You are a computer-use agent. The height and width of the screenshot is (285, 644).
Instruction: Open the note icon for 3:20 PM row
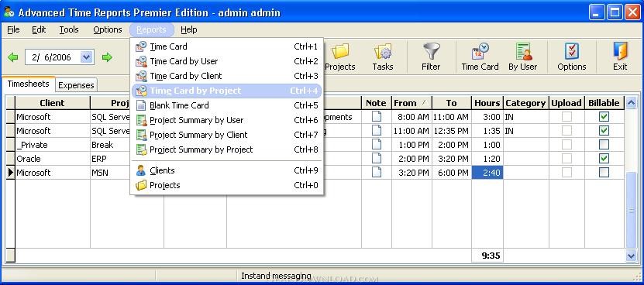[376, 172]
